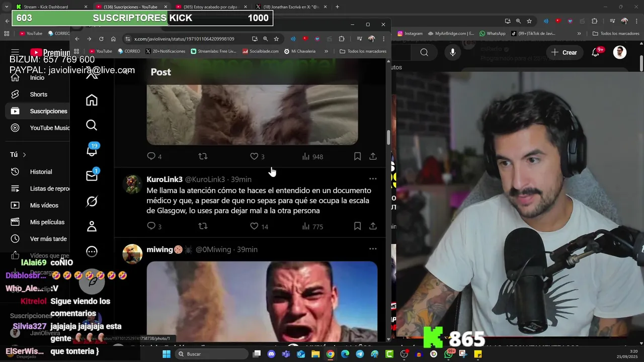Open browser home button in front window

coord(113,39)
